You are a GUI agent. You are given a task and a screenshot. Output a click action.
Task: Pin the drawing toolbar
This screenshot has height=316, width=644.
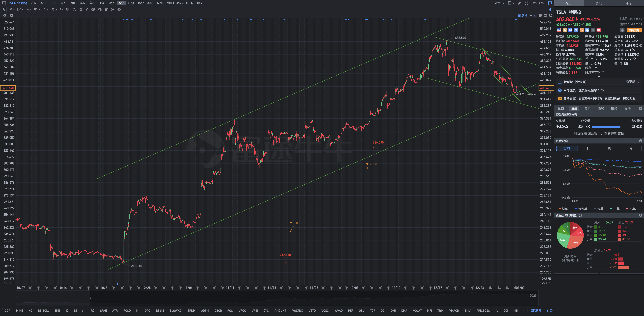point(550,9)
